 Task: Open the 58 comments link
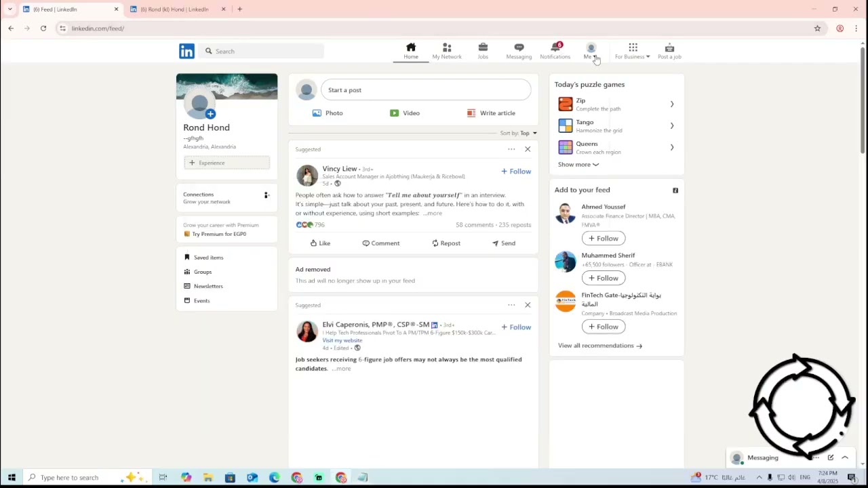tap(475, 225)
